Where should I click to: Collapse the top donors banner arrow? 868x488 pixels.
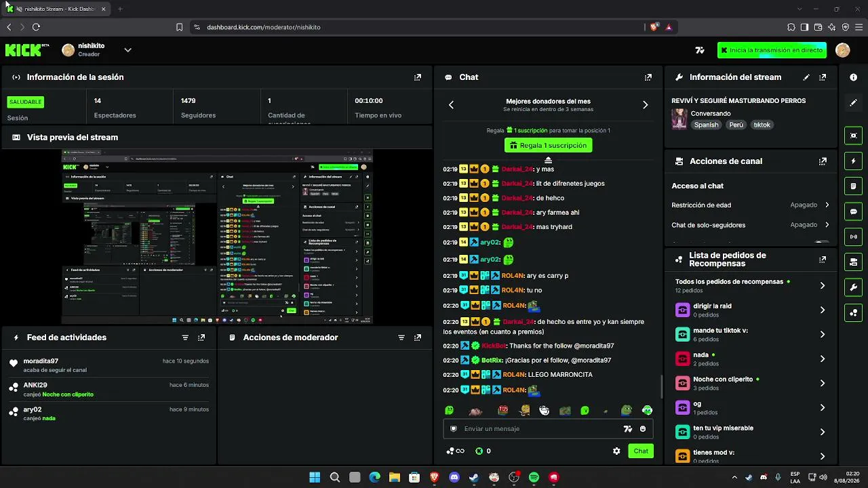coord(549,160)
